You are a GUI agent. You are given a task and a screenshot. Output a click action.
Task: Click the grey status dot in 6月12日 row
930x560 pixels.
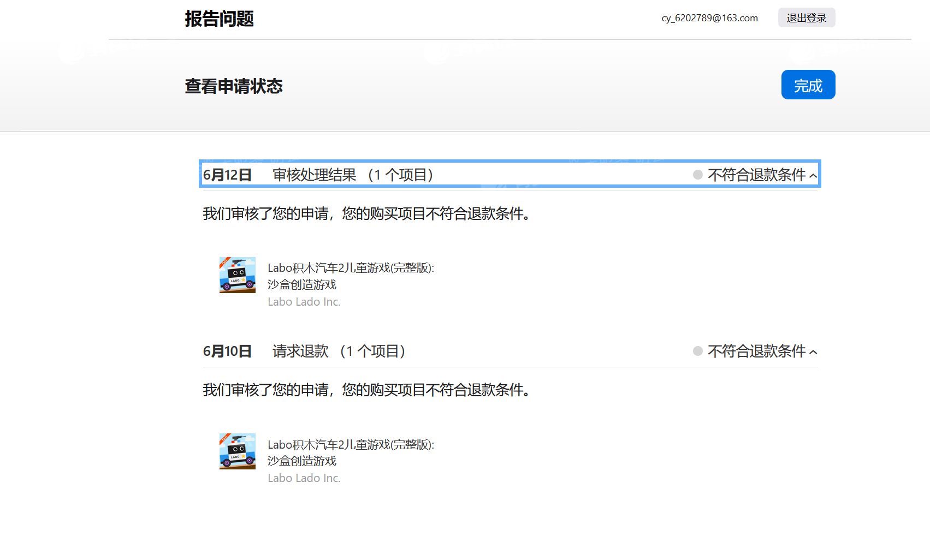[x=697, y=175]
